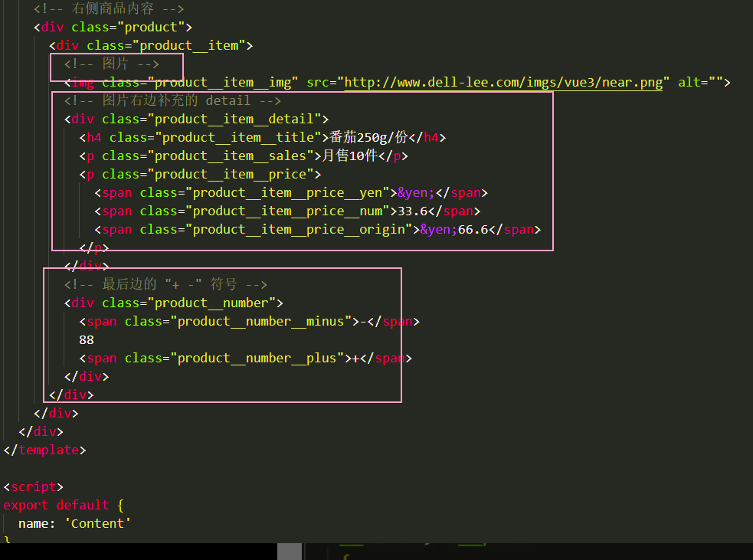This screenshot has width=753, height=560.
Task: Click the "product__item__price__num" class string
Action: tap(287, 211)
